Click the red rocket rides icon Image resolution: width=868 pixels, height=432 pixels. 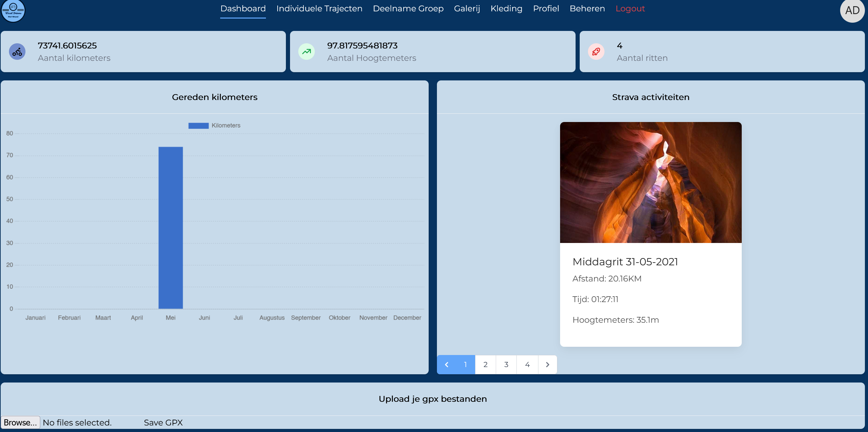pos(596,52)
